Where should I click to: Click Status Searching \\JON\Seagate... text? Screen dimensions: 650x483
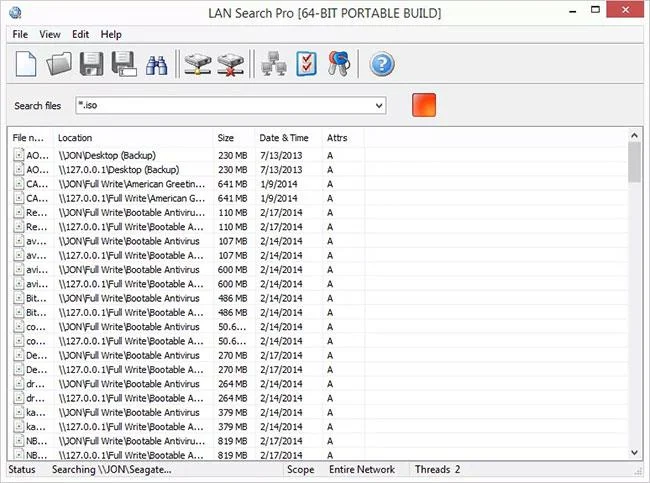click(112, 470)
